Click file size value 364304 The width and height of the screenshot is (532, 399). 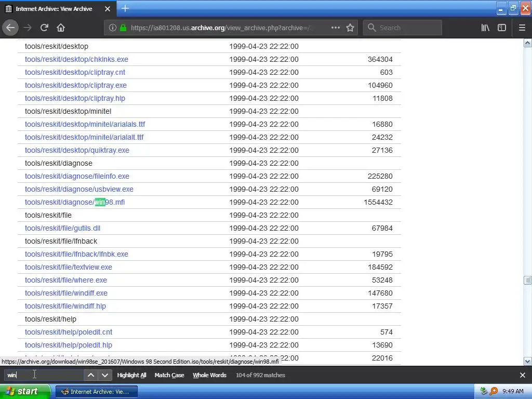380,59
